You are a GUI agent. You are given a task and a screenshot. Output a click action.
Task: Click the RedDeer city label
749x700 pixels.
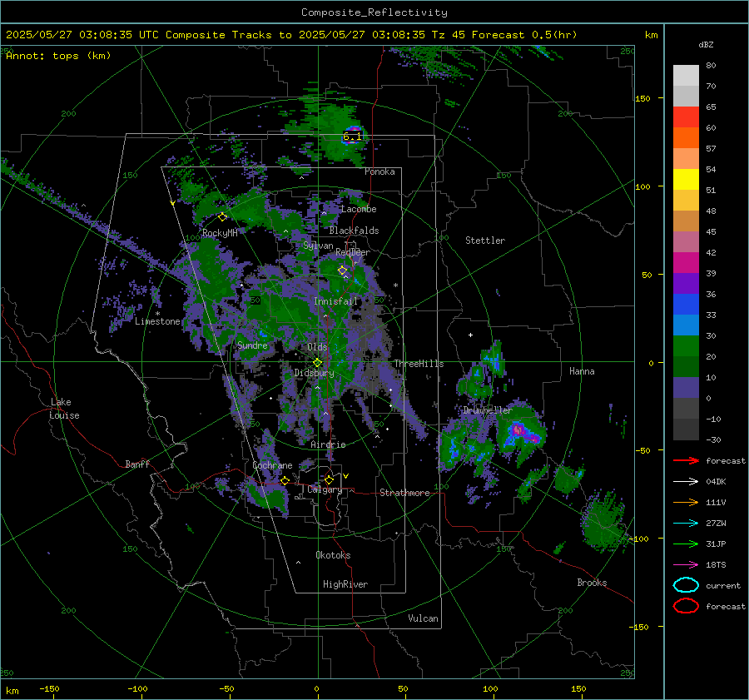[353, 252]
